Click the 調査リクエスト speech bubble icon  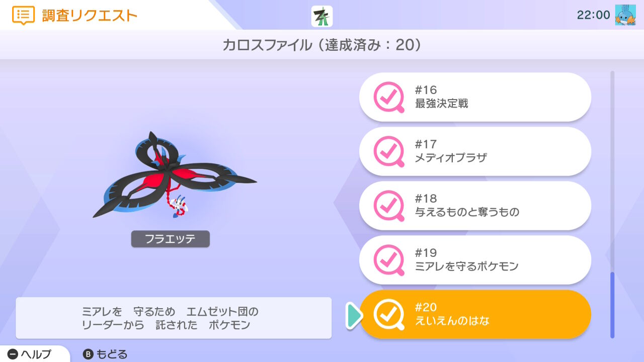pos(23,16)
